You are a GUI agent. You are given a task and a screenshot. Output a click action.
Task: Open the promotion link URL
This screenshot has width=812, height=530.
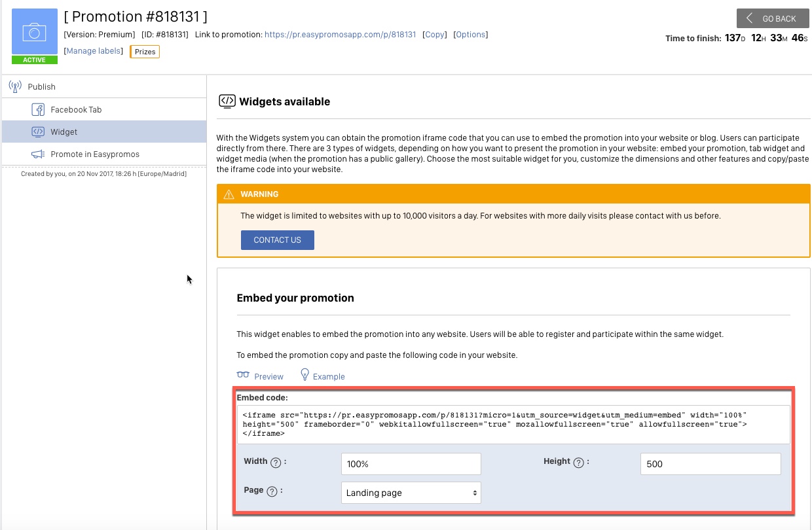click(340, 35)
